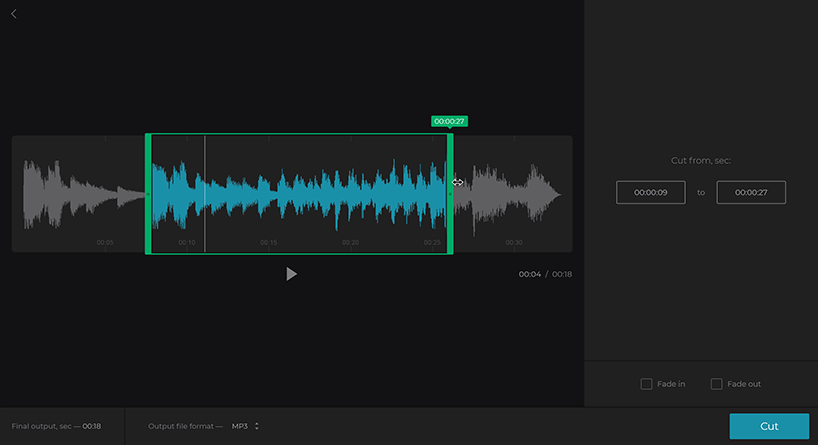Click the gray waveform before the selection
The height and width of the screenshot is (445, 818).
(80, 192)
